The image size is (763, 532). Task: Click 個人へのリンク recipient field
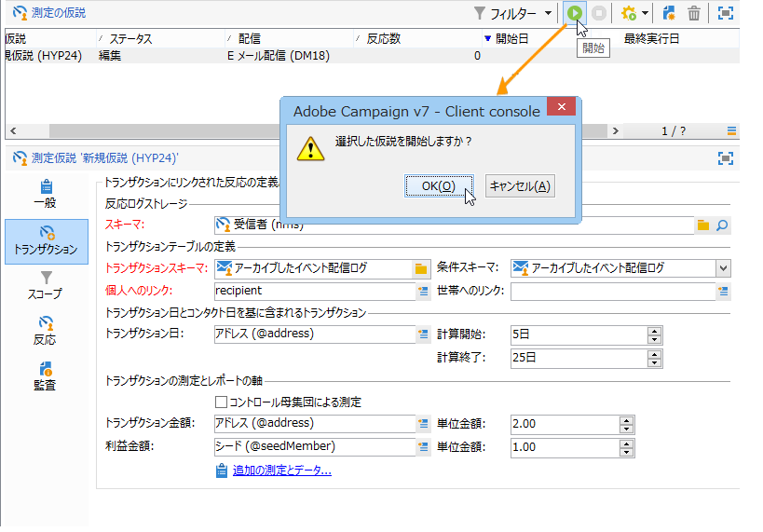pyautogui.click(x=315, y=291)
